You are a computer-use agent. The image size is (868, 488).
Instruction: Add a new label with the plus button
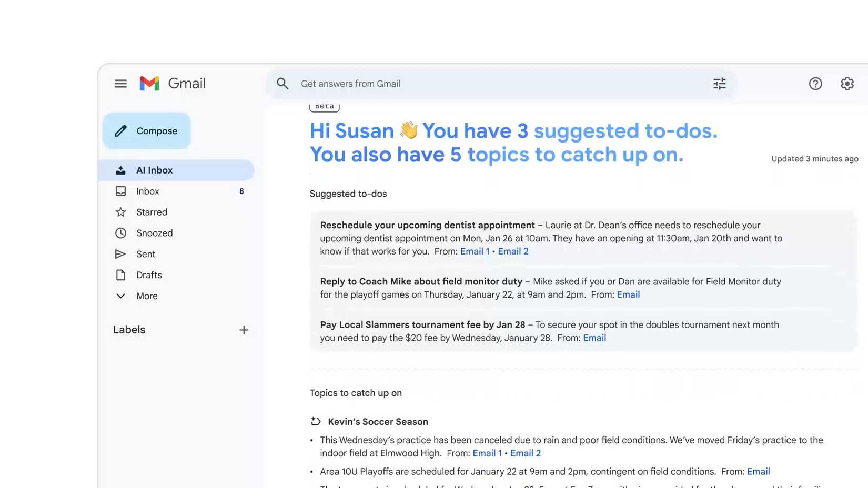click(244, 330)
